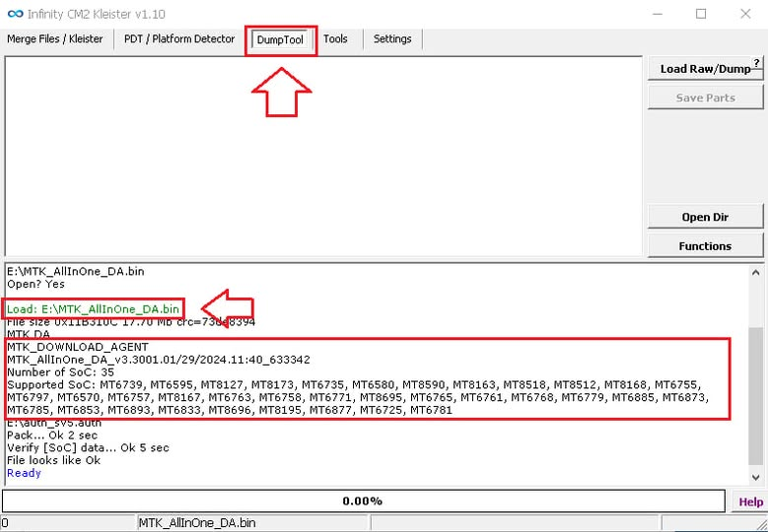Click the green 'Load: E:\MTK_AllInOne_DA.bin' line
Image resolution: width=768 pixels, height=532 pixels.
(93, 309)
